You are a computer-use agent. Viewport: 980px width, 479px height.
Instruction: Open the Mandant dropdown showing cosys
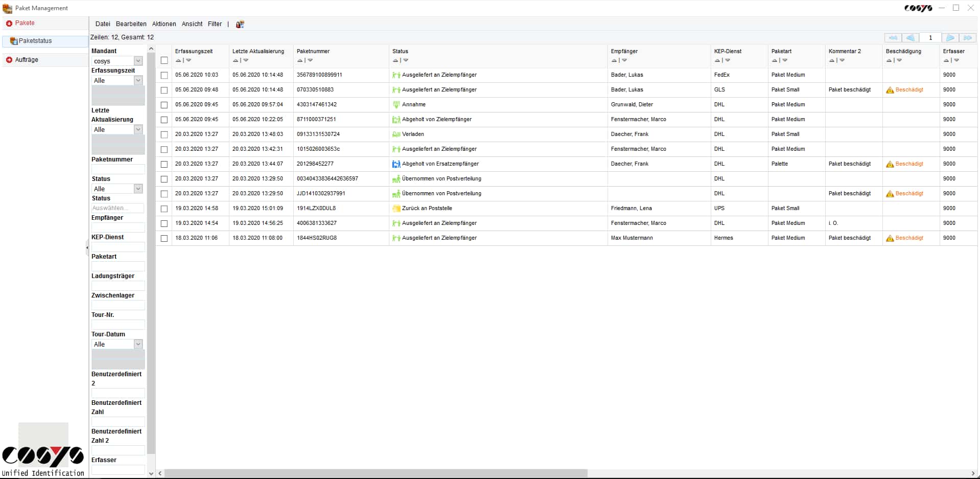point(137,61)
